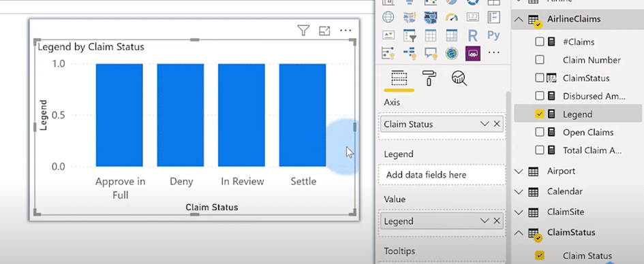Click the chart title 'Legend by Claim Status'
The height and width of the screenshot is (264, 644).
[91, 47]
